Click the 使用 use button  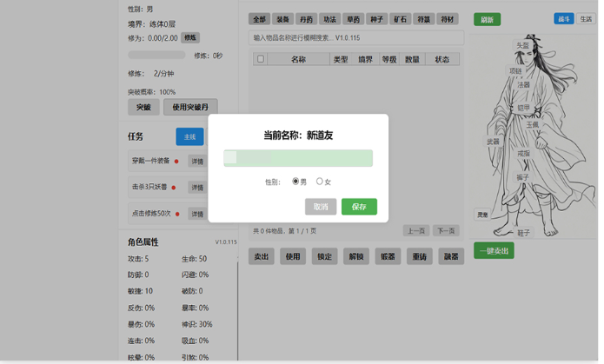[x=293, y=256]
